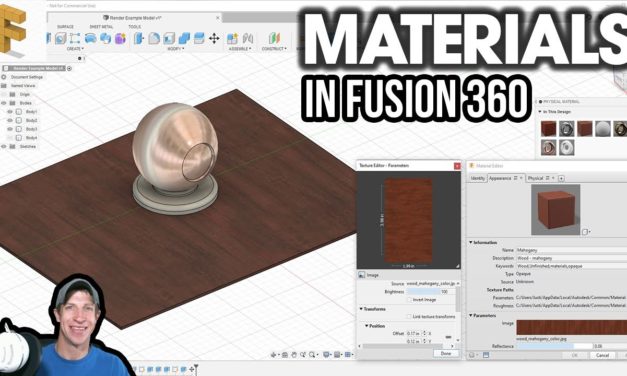Select the first mahogany material swatch
627x376 pixels.
click(x=548, y=129)
